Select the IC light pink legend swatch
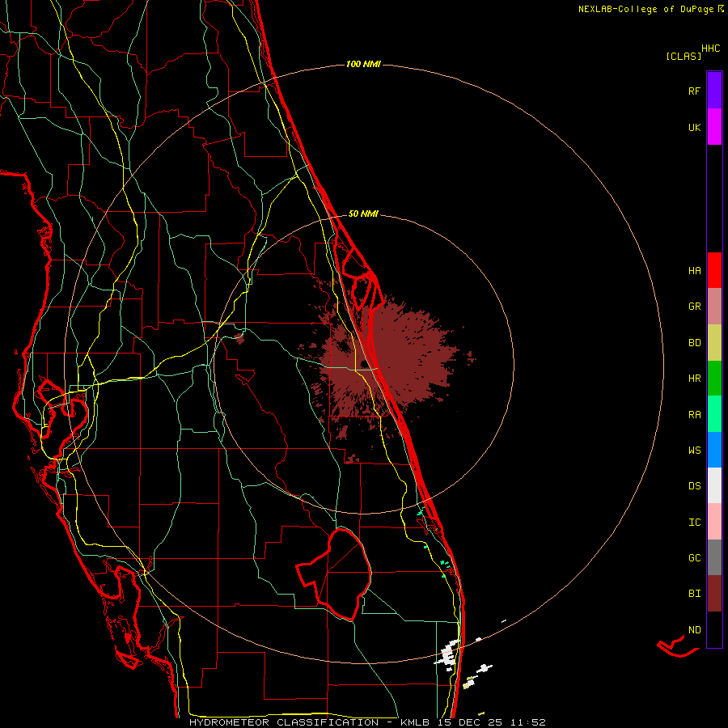The image size is (728, 728). (714, 522)
